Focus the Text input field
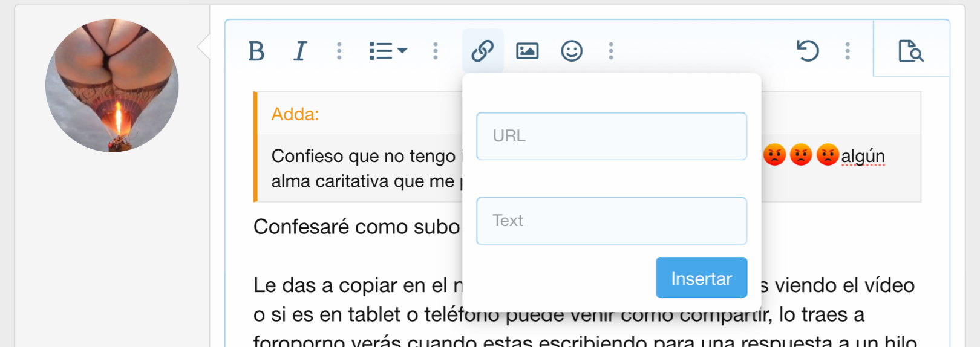The image size is (980, 347). [612, 221]
